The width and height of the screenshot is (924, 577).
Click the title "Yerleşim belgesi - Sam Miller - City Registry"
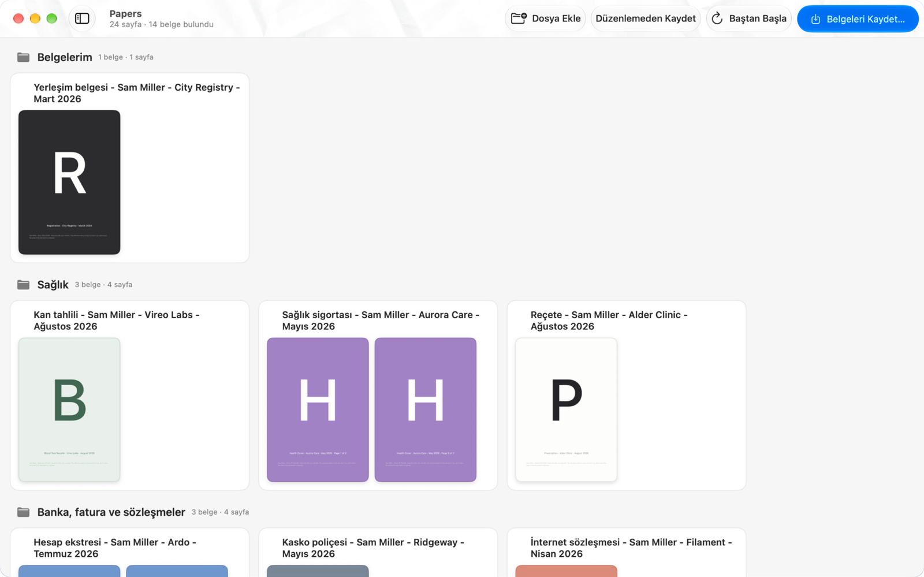137,93
